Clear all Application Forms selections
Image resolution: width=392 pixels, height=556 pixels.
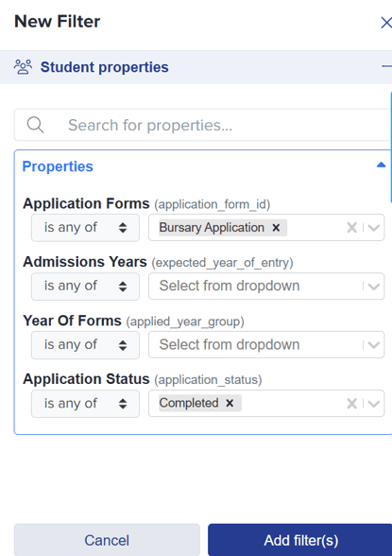tap(351, 228)
